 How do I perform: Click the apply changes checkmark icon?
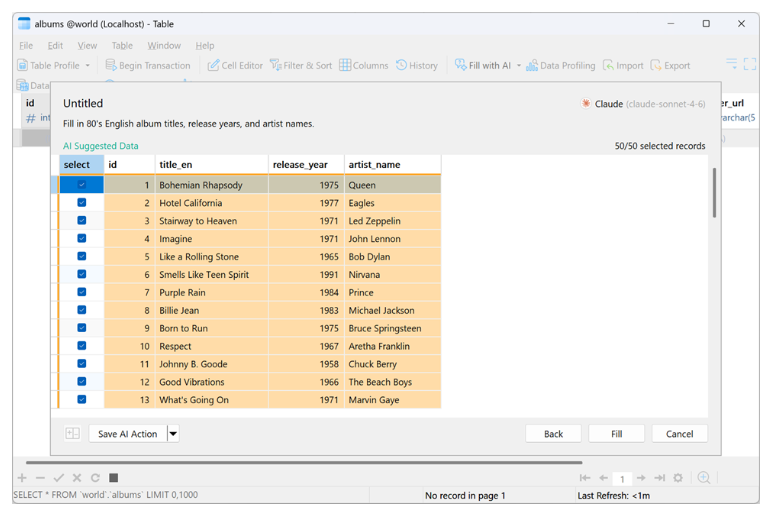pyautogui.click(x=59, y=478)
